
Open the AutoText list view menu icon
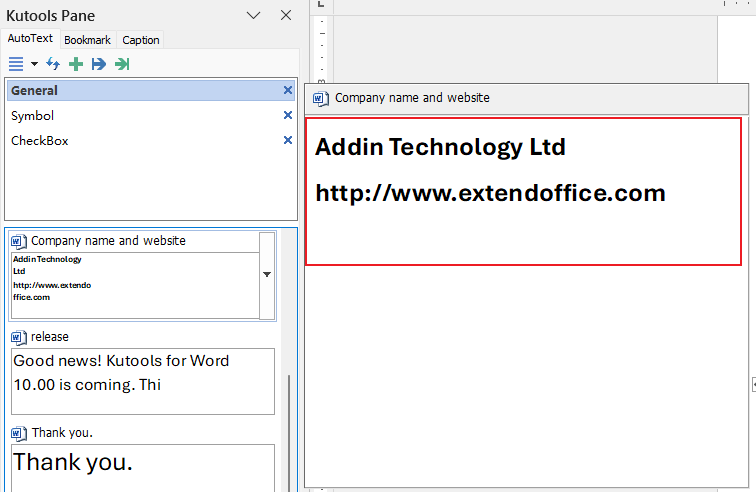click(x=16, y=64)
